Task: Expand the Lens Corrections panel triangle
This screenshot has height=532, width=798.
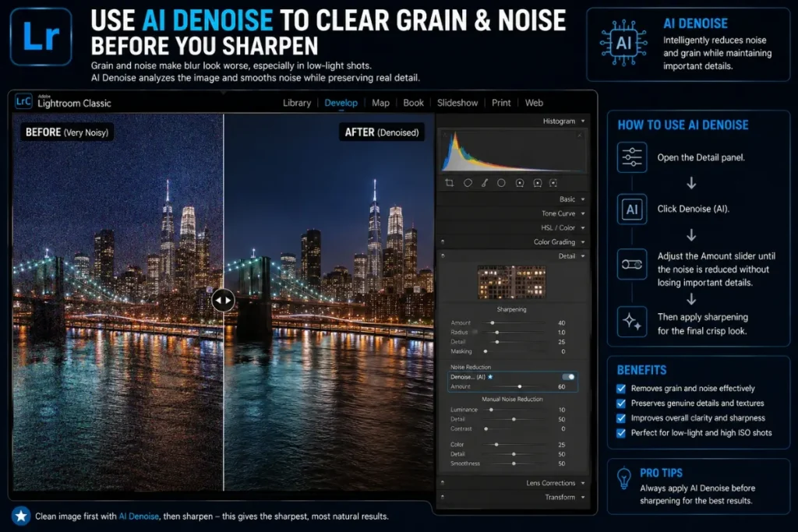Action: coord(583,483)
